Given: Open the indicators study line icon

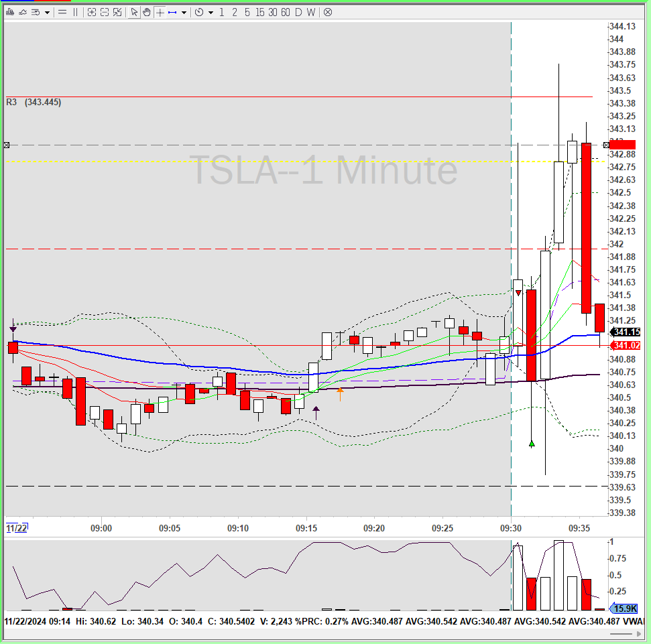Looking at the screenshot, I should (23, 13).
